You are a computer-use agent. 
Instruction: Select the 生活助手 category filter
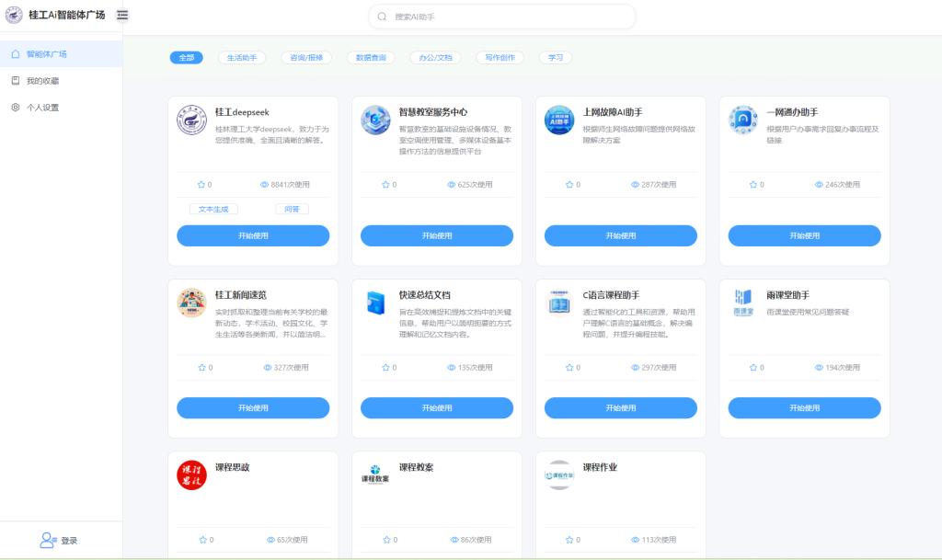pos(242,57)
